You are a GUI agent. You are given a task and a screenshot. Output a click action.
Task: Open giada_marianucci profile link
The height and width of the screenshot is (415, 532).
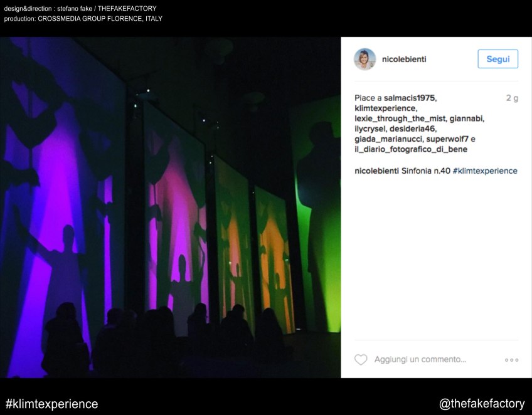click(x=388, y=139)
